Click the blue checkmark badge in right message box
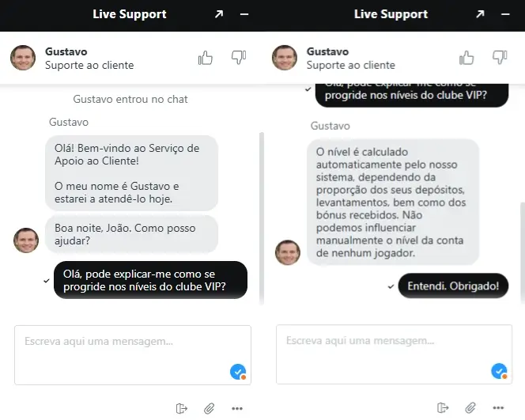525x420 pixels. click(x=499, y=371)
